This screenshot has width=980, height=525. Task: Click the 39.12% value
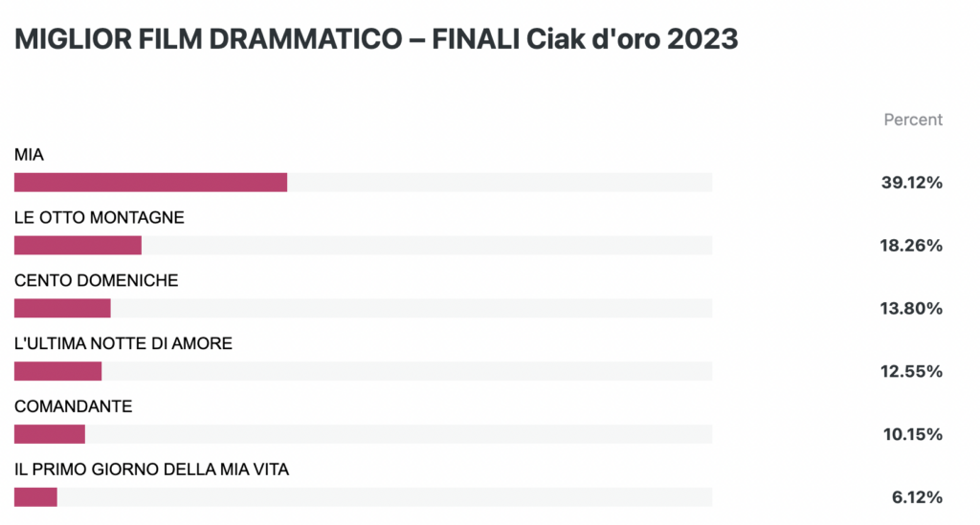(912, 183)
